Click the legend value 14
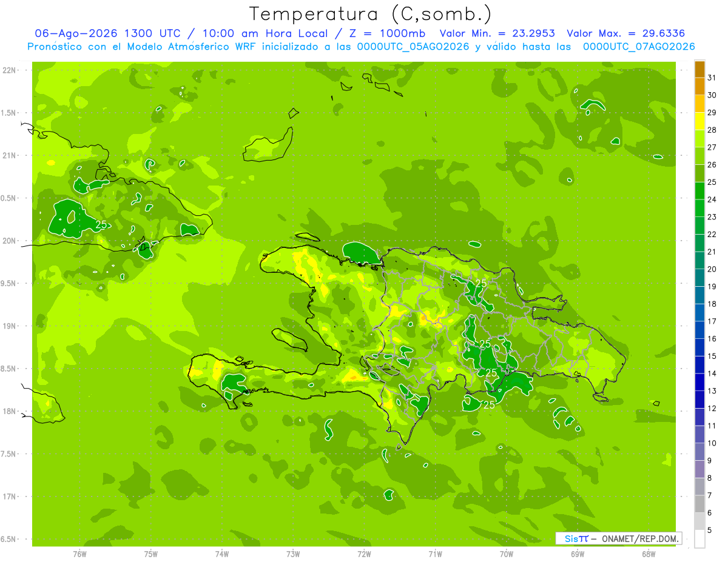Image resolution: width=728 pixels, height=562 pixels. tap(712, 373)
